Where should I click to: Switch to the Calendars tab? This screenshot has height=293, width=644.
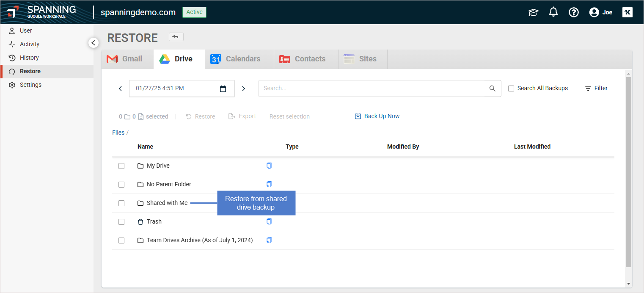[x=239, y=59]
